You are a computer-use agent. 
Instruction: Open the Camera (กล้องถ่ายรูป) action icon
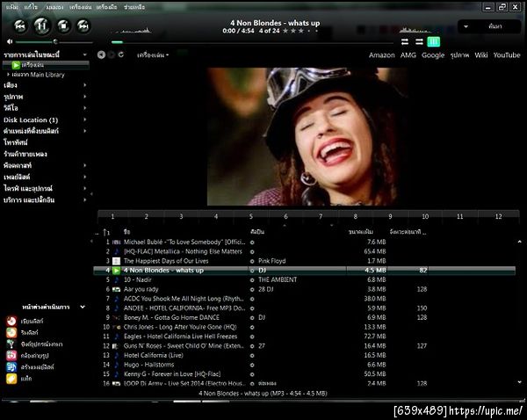tap(11, 355)
